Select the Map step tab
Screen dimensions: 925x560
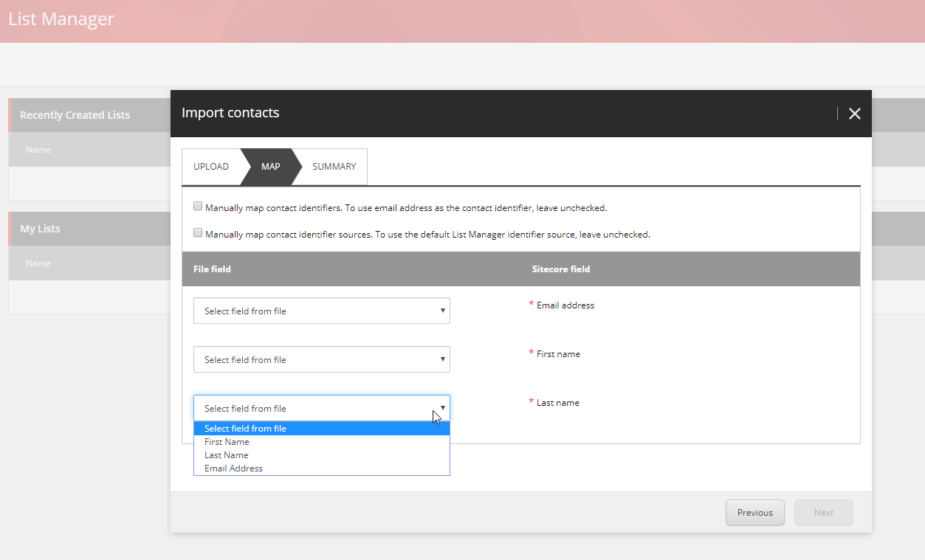271,167
